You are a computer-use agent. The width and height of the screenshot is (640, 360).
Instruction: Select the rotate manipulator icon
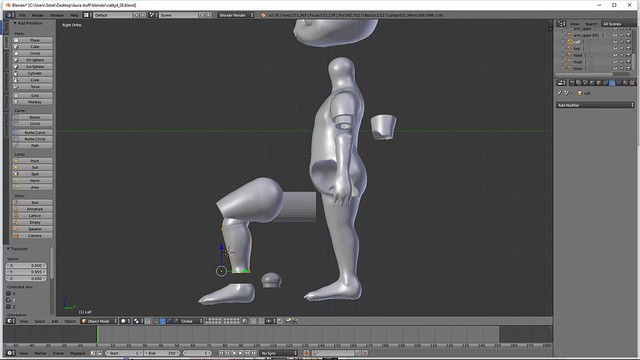[169, 321]
